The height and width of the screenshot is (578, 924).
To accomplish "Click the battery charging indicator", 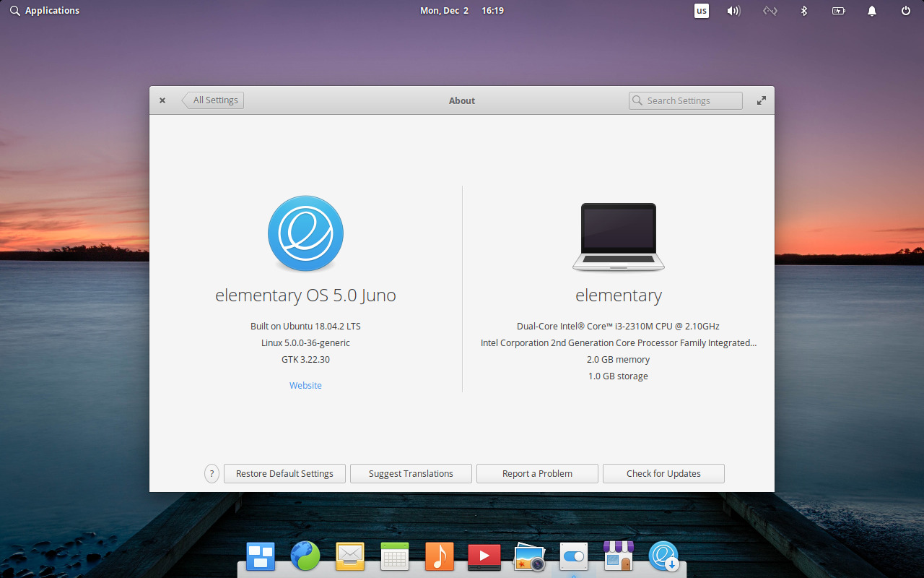I will coord(838,10).
